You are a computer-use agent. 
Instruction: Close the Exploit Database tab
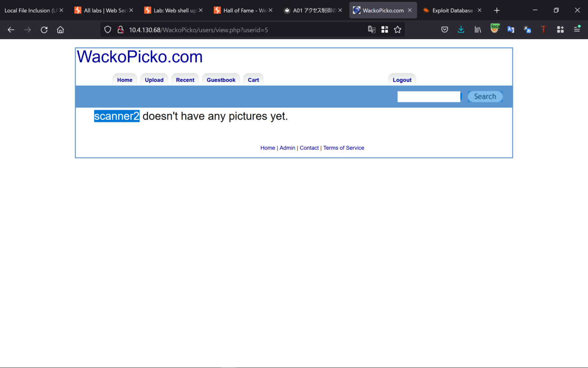click(x=479, y=10)
